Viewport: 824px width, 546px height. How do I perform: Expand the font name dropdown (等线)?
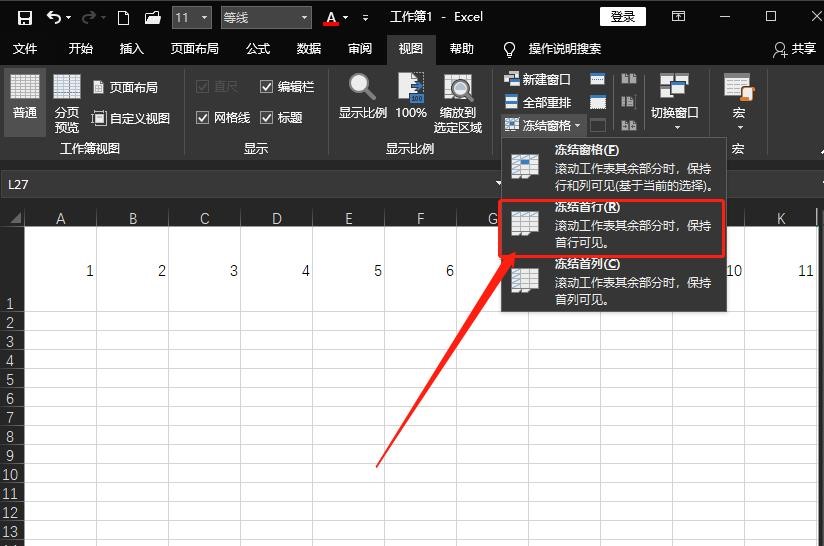tap(304, 17)
